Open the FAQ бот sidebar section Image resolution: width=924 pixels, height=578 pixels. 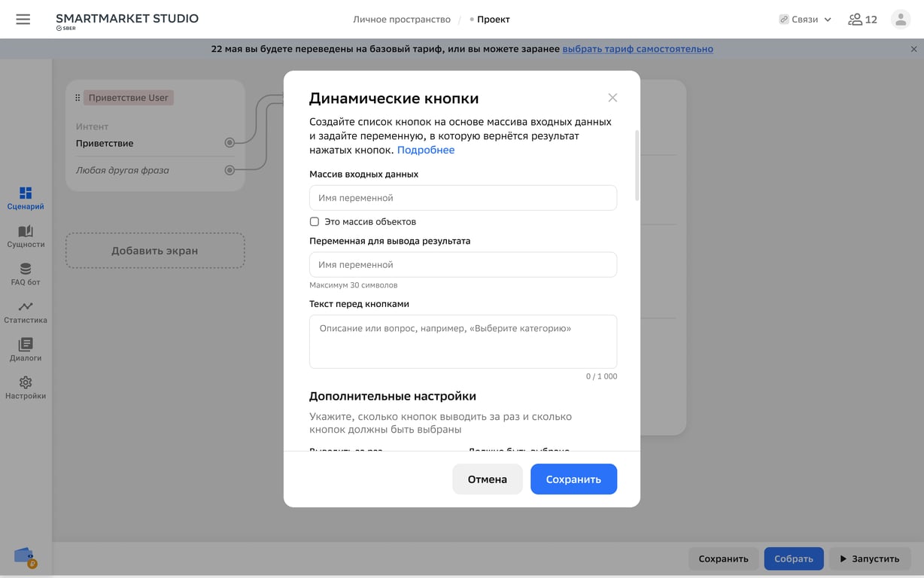click(26, 275)
